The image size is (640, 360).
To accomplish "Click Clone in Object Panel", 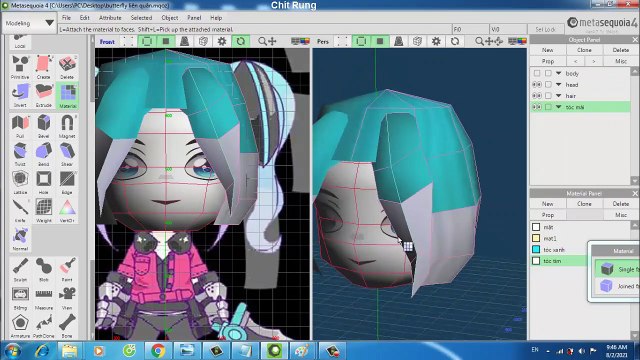I will coord(584,50).
